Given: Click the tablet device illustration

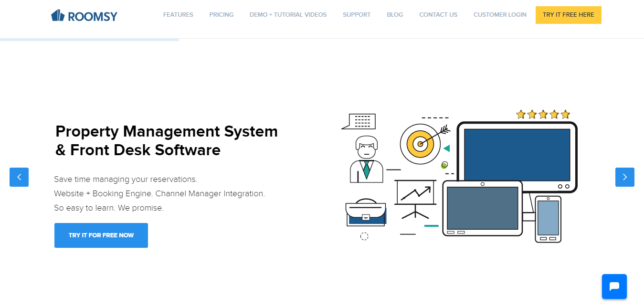Looking at the screenshot, I should pos(482,208).
